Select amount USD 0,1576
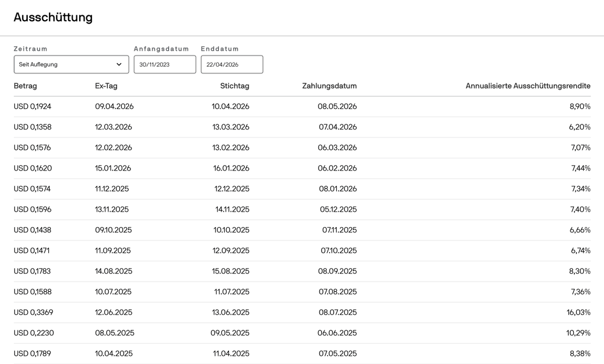604x364 pixels. coord(32,148)
